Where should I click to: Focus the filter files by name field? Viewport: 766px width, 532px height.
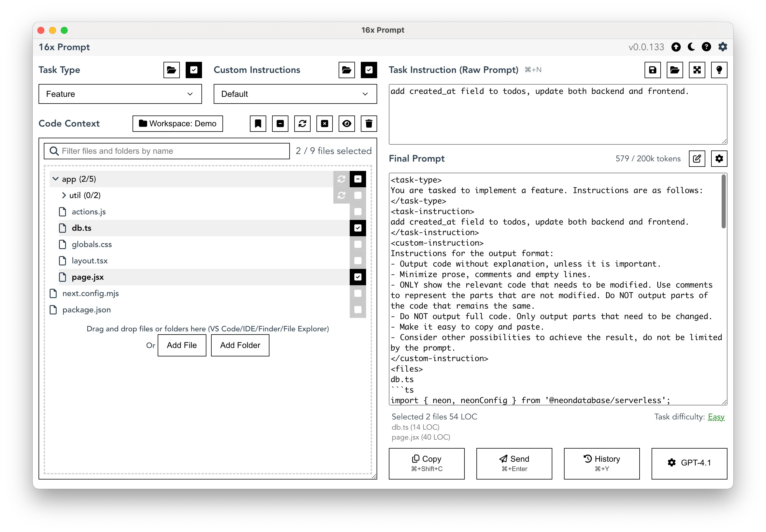[x=167, y=151]
